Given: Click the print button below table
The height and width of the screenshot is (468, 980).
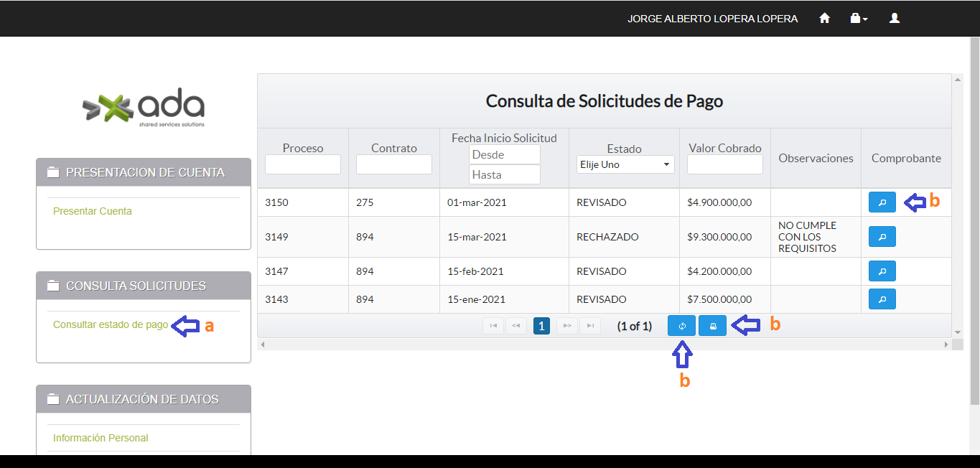Looking at the screenshot, I should tap(712, 326).
